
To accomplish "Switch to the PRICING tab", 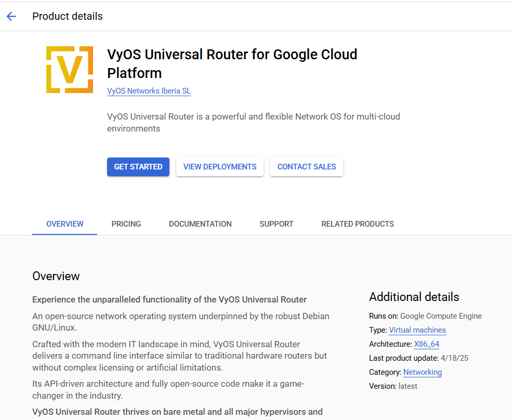I will 126,224.
